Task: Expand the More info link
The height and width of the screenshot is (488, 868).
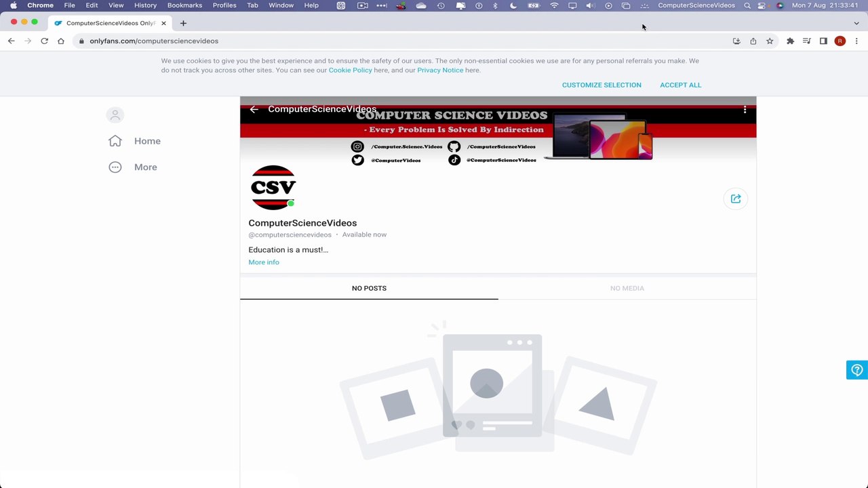Action: click(x=264, y=262)
